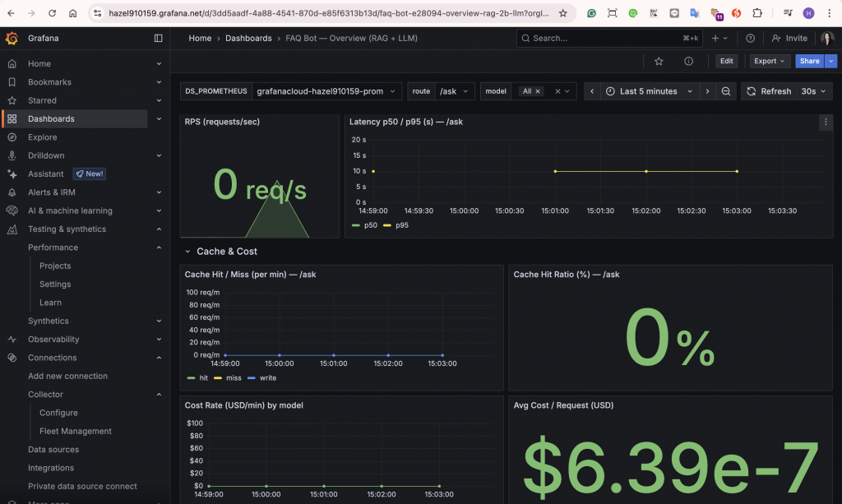Collapse the Collector sidebar section
The image size is (842, 504).
click(x=159, y=395)
